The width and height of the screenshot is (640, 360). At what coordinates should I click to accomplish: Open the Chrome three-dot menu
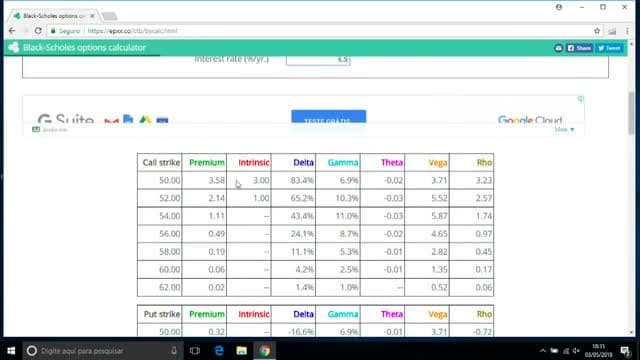(627, 31)
